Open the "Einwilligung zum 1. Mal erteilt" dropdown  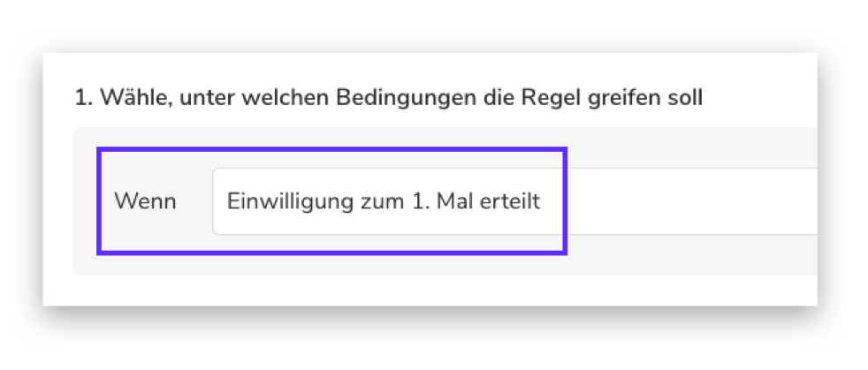(513, 201)
